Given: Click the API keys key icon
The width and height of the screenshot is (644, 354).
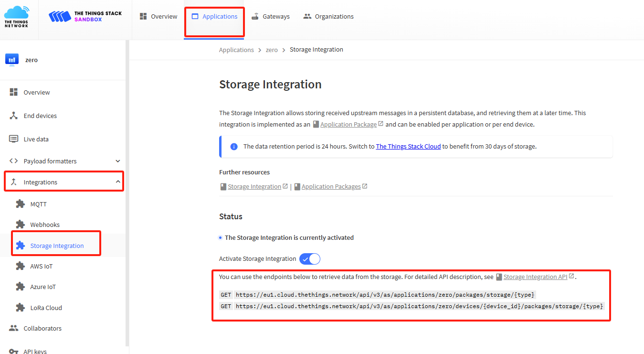Looking at the screenshot, I should [x=14, y=351].
